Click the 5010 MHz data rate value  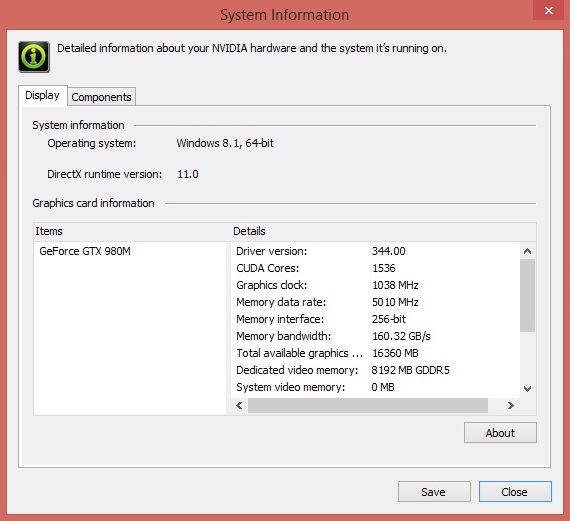point(395,302)
